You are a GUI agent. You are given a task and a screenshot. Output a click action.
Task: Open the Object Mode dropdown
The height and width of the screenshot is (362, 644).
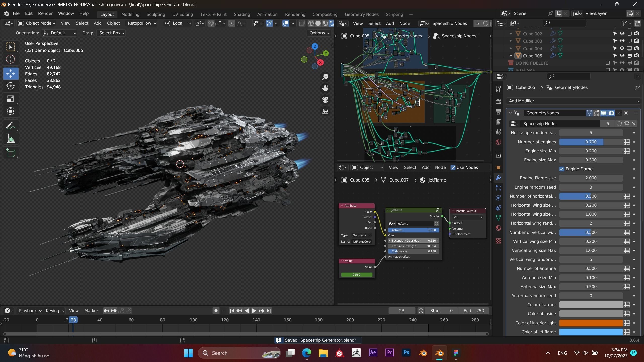coord(37,23)
